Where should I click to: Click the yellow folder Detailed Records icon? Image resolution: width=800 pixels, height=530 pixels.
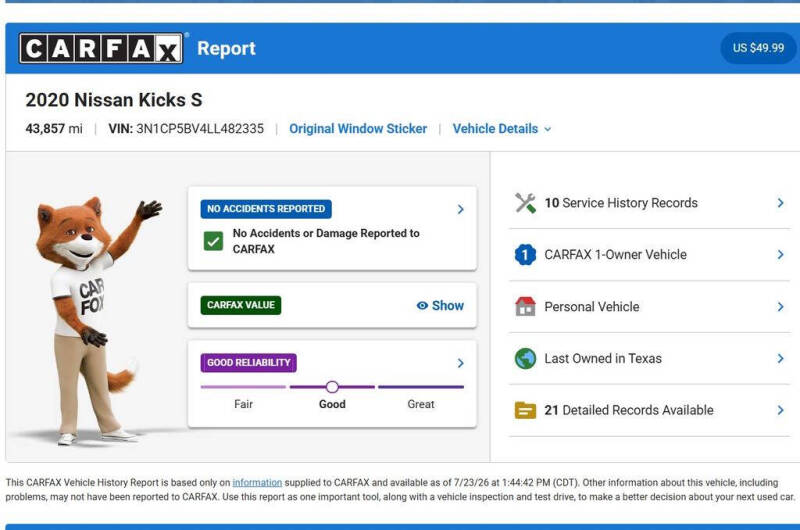point(525,410)
